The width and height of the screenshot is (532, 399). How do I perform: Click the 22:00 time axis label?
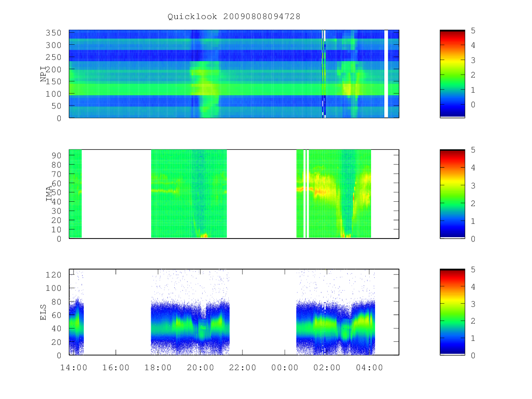coord(243,368)
